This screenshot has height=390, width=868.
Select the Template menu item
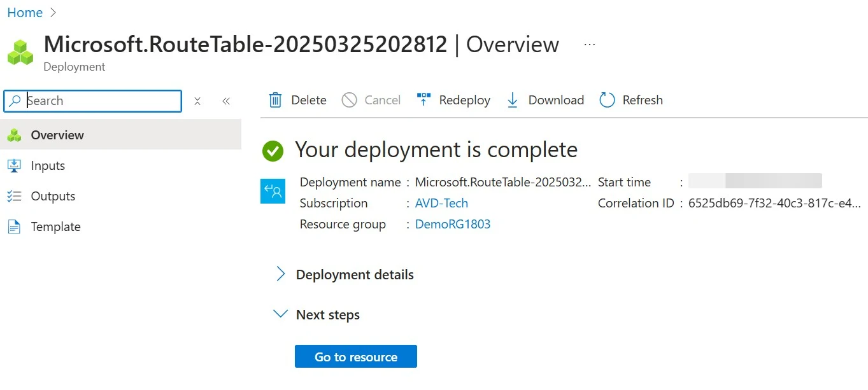[x=55, y=226]
